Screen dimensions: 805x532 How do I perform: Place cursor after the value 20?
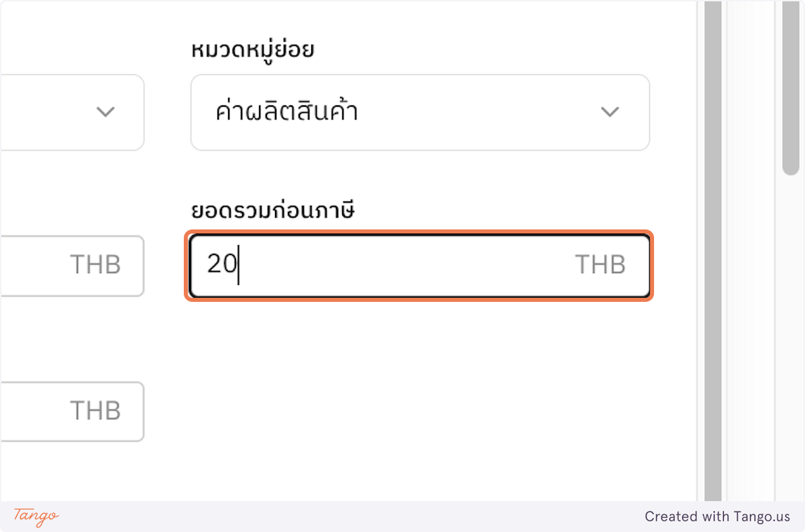(x=239, y=266)
